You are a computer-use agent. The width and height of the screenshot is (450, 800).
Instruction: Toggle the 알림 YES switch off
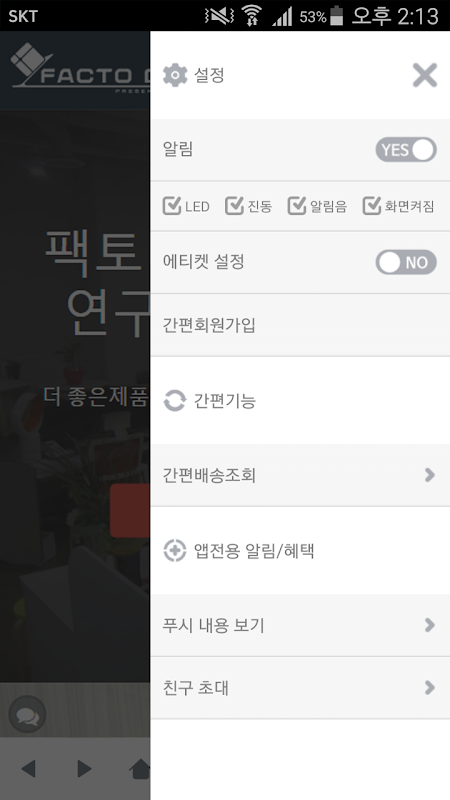click(x=406, y=149)
